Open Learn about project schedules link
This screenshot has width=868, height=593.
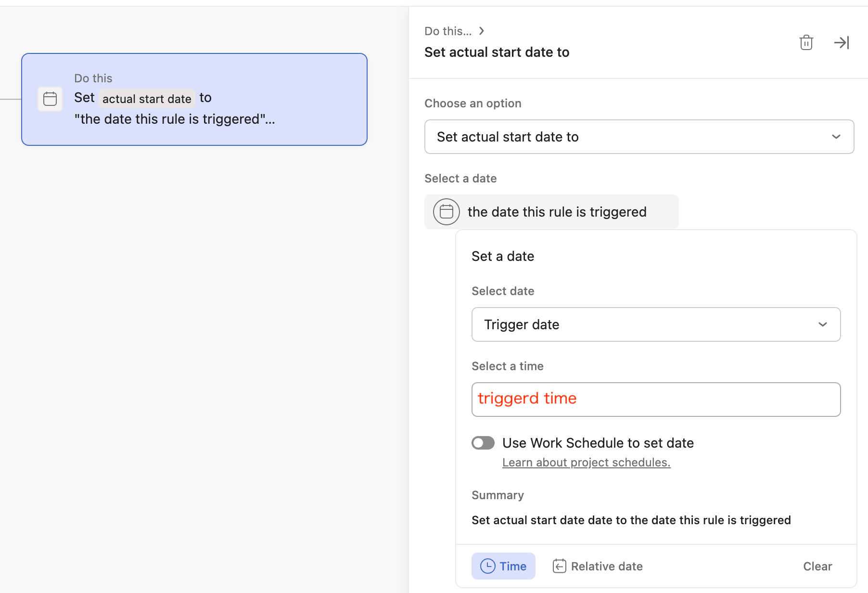(586, 463)
